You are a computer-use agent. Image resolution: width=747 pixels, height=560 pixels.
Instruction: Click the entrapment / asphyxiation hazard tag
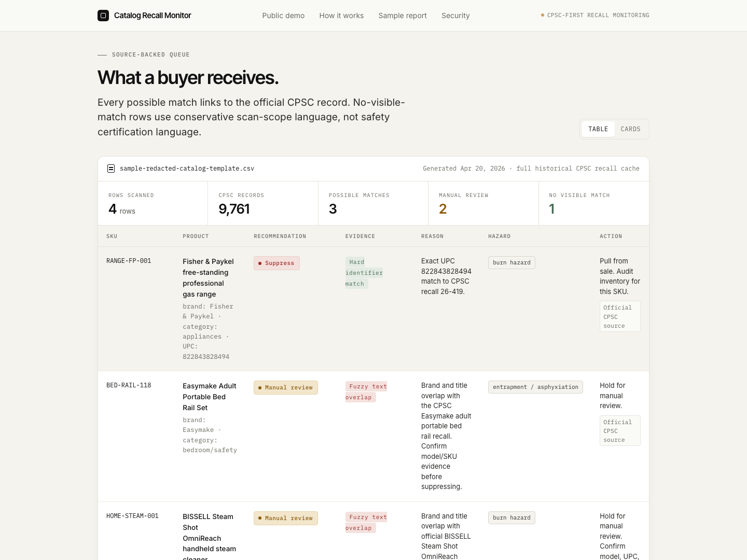coord(535,387)
